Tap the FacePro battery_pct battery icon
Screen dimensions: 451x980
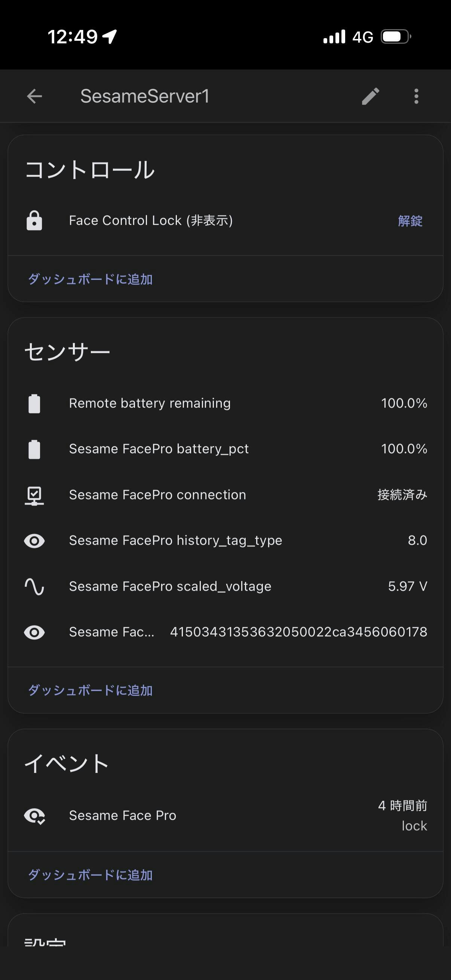point(34,449)
